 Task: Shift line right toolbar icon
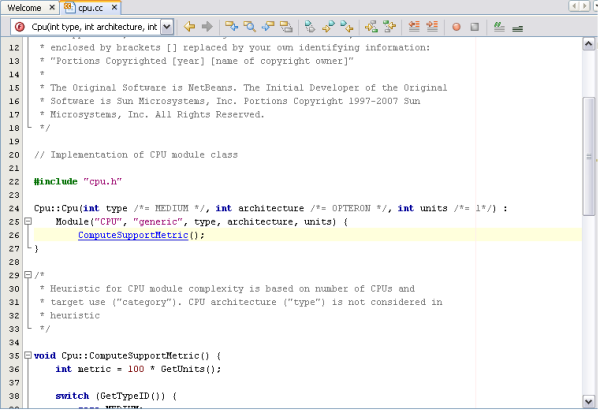coord(432,27)
